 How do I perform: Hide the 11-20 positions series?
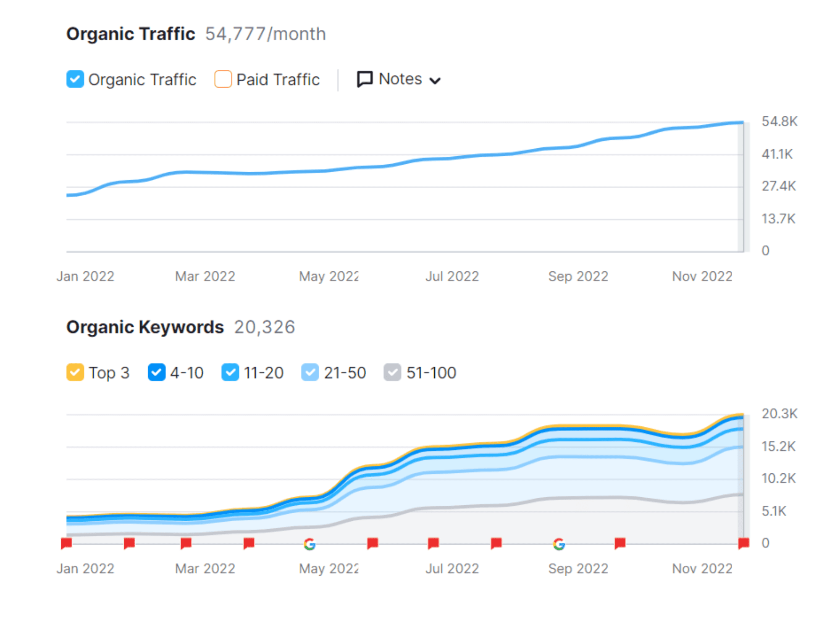pyautogui.click(x=230, y=372)
